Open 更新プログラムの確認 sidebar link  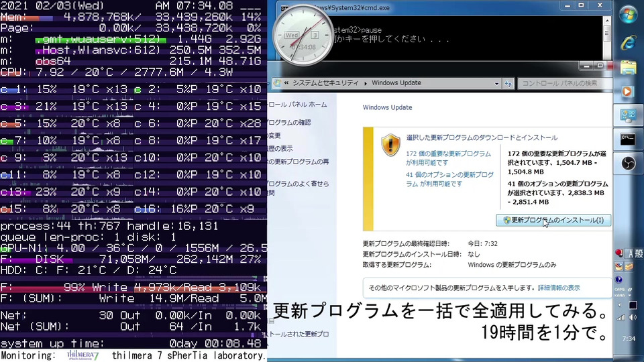pyautogui.click(x=289, y=122)
